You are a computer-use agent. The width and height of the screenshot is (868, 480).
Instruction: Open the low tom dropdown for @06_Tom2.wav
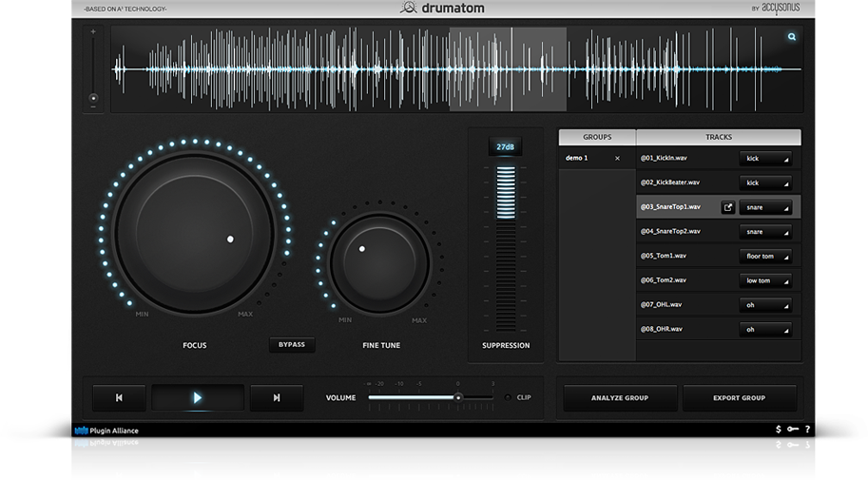click(x=765, y=280)
